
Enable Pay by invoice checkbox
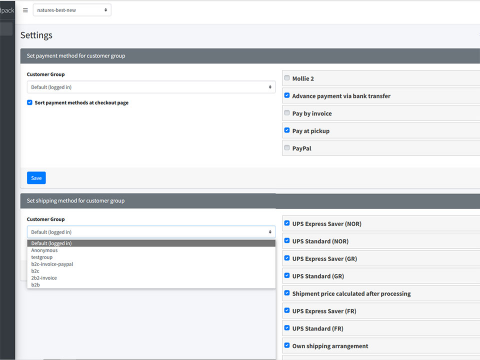click(x=287, y=113)
